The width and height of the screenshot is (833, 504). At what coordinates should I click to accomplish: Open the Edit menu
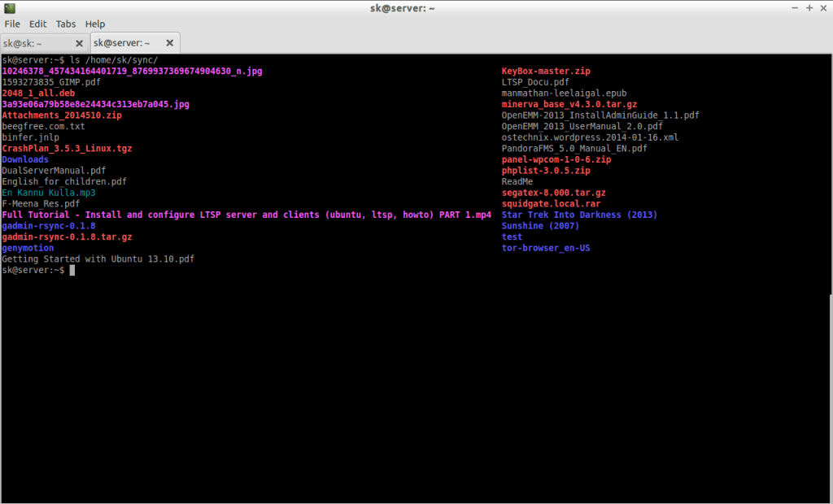pyautogui.click(x=37, y=24)
